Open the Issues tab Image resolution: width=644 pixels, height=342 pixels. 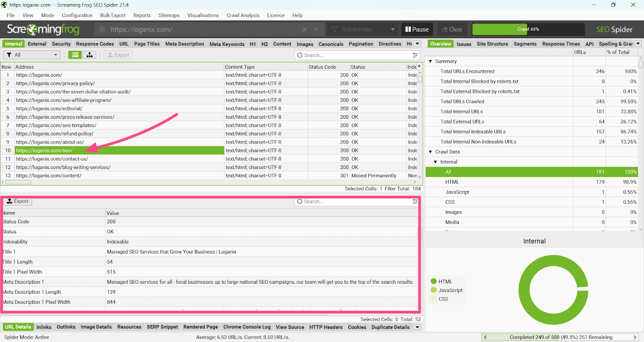tap(464, 44)
